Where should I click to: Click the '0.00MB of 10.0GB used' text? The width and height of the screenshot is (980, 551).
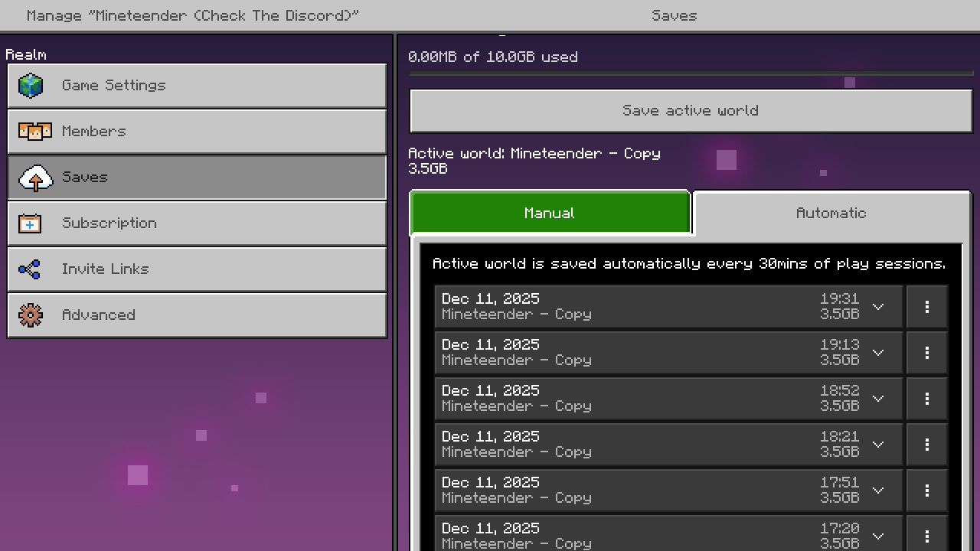(x=493, y=57)
